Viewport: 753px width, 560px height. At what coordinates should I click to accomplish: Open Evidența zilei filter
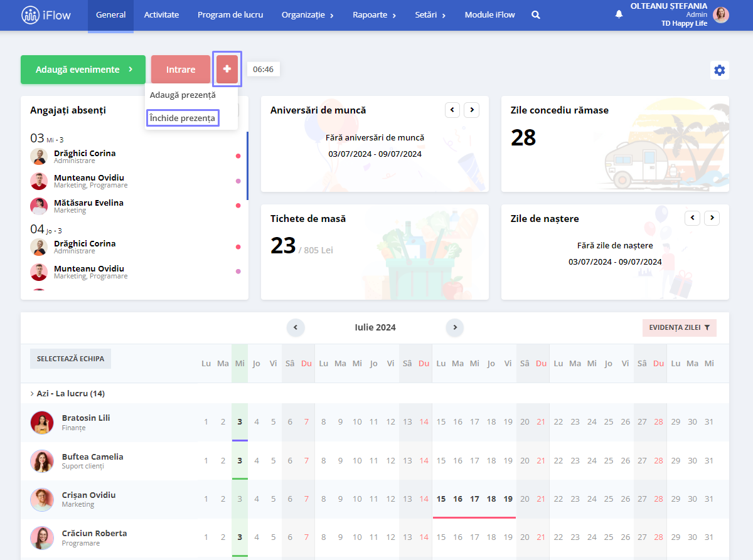click(680, 328)
